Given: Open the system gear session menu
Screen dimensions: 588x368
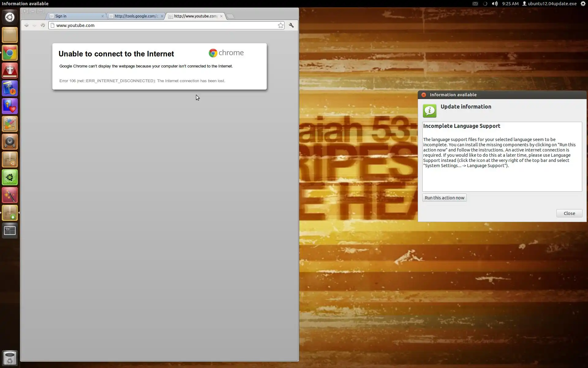Looking at the screenshot, I should point(583,4).
